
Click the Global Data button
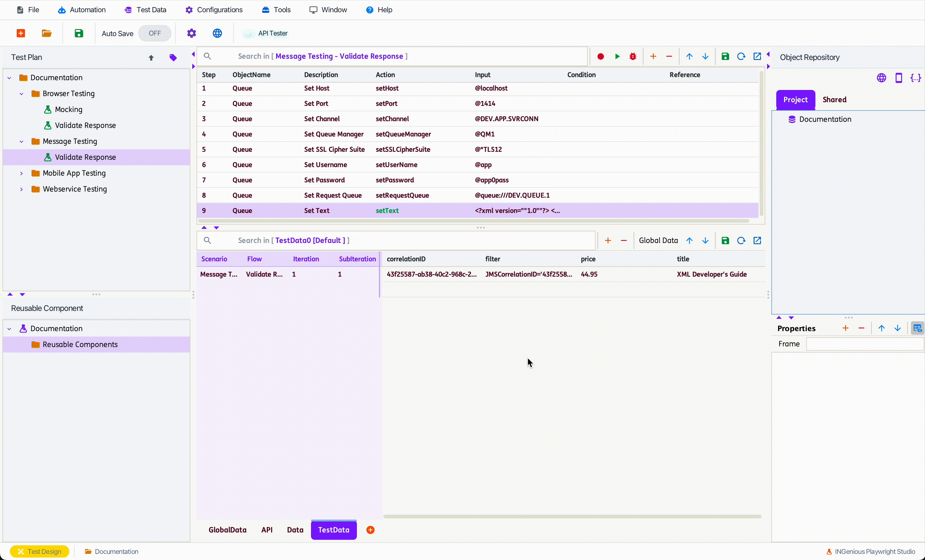click(658, 240)
